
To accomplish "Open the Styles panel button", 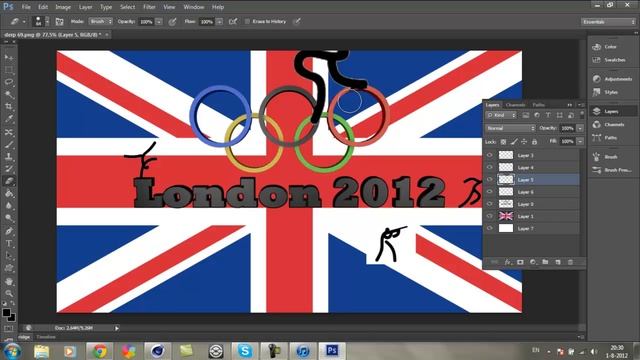I will (x=606, y=92).
